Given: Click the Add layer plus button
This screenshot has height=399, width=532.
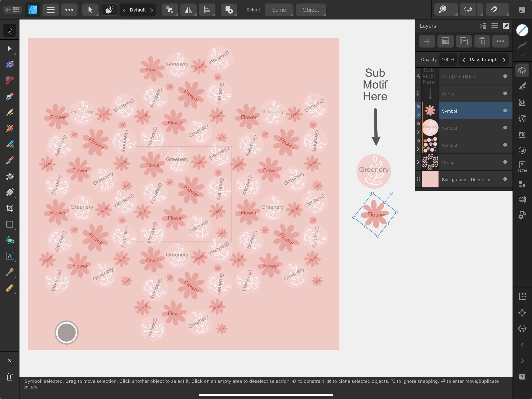Looking at the screenshot, I should click(427, 41).
